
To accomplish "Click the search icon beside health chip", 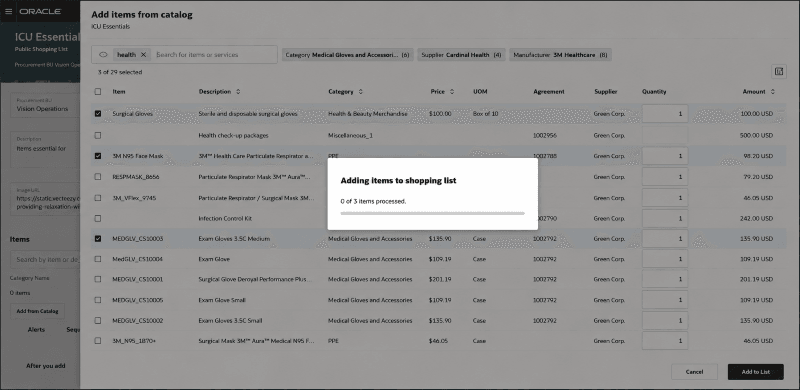I will coord(103,55).
